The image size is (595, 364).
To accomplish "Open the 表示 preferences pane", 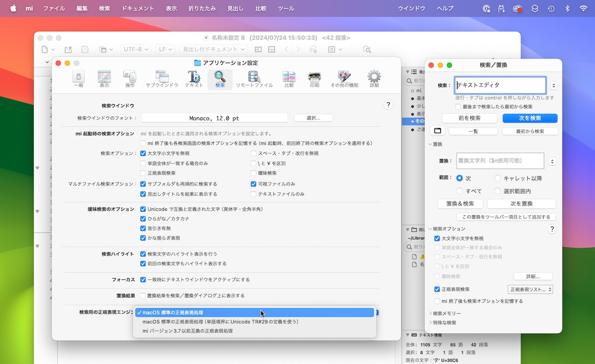I will [x=104, y=79].
